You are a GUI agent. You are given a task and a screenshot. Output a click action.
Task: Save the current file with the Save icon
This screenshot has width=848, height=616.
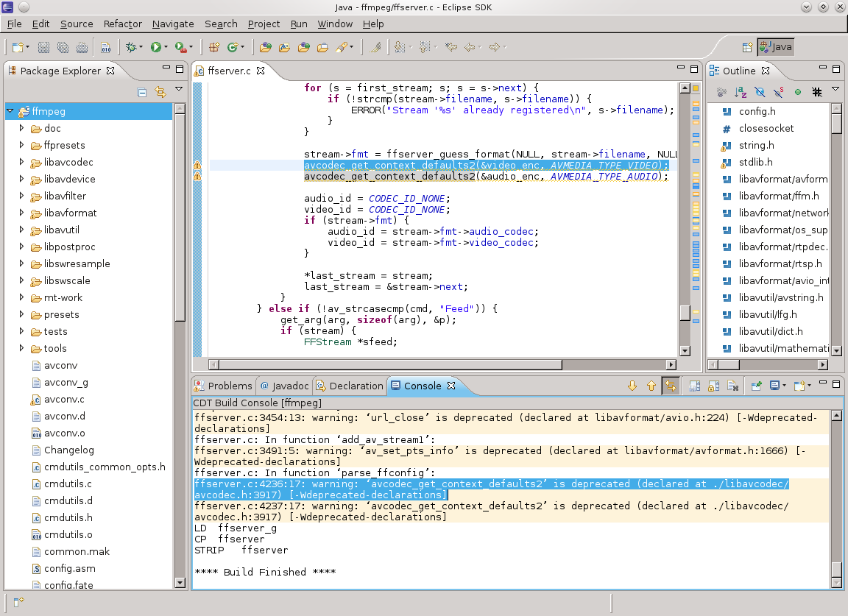43,46
